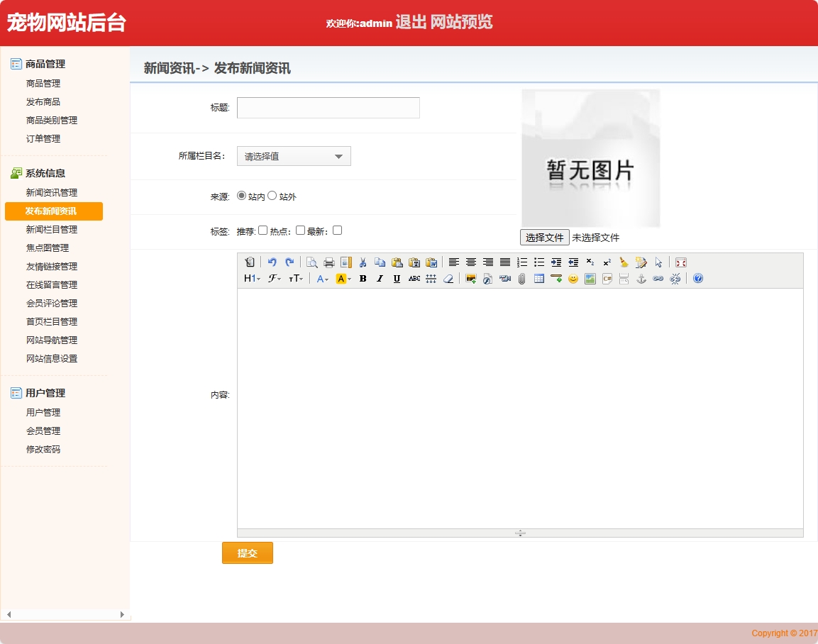Viewport: 818px width, 644px height.
Task: Open the H1 heading dropdown in the editor
Action: [x=250, y=278]
